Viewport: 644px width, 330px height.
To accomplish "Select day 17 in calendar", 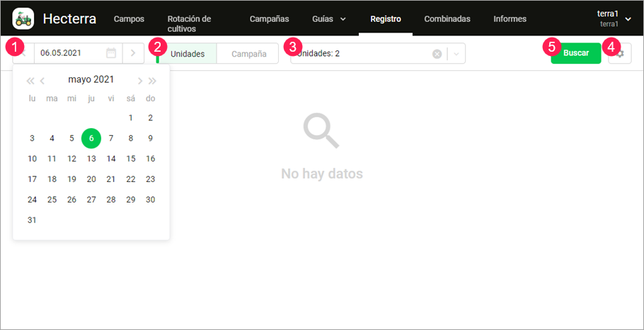I will click(x=32, y=179).
